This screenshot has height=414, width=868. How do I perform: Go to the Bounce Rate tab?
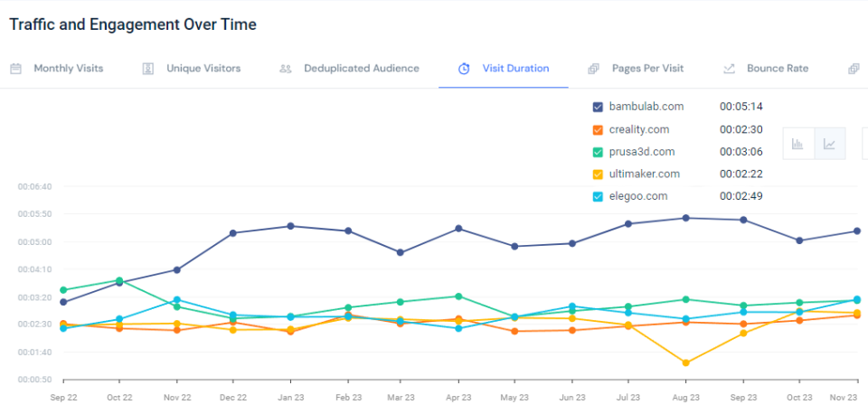[778, 69]
